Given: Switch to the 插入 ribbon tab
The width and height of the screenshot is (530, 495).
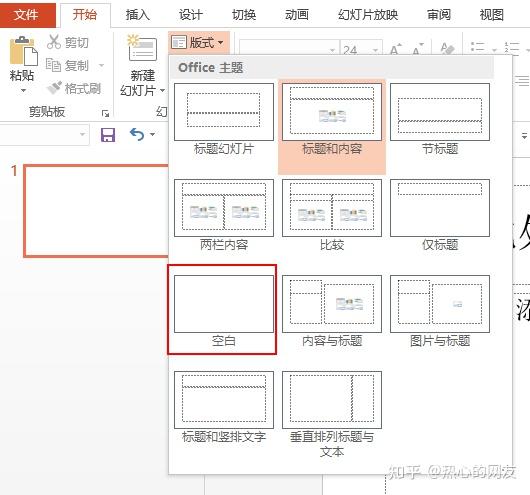Looking at the screenshot, I should (x=138, y=15).
